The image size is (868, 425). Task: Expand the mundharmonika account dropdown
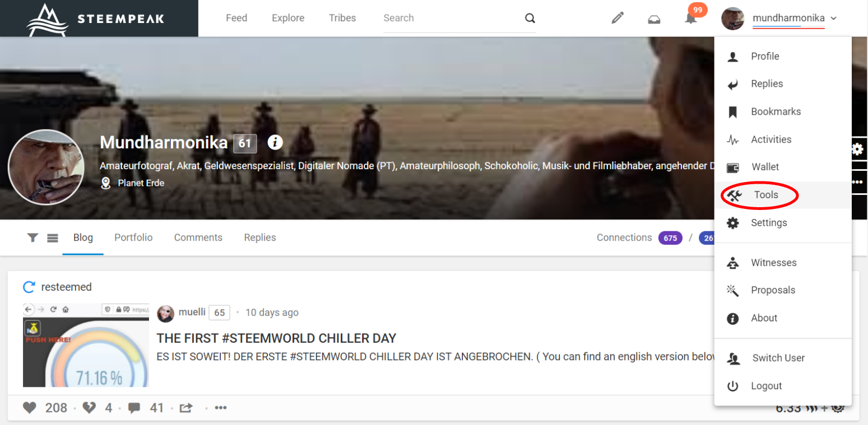pos(795,18)
